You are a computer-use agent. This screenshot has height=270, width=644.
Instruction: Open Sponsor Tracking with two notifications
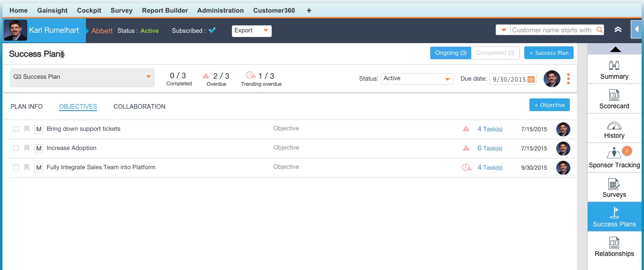point(614,158)
